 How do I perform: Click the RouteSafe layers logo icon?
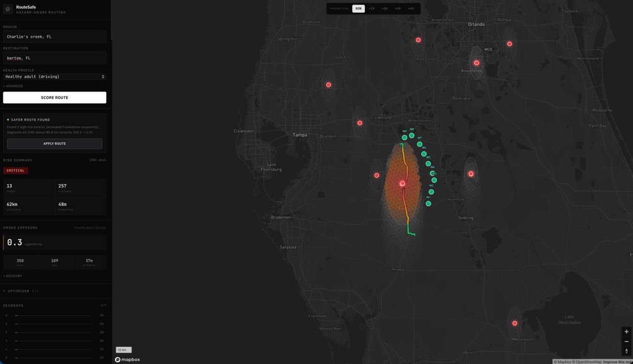pyautogui.click(x=8, y=9)
